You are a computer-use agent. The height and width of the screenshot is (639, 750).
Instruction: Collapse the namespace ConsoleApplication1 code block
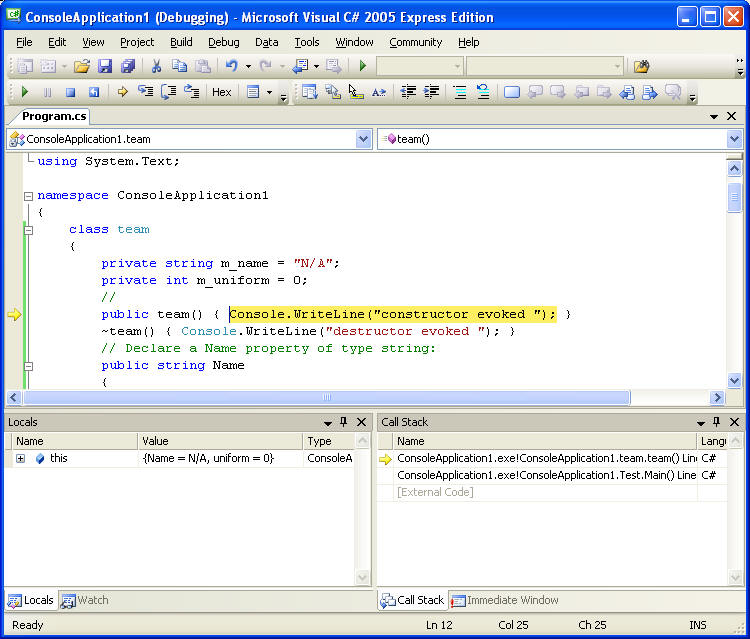28,196
